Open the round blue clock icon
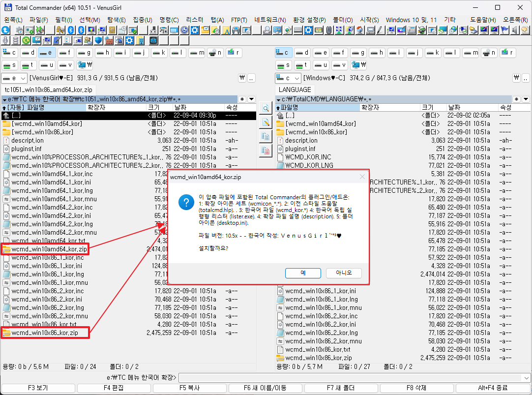Viewport: 532px width, 395px height. (x=184, y=30)
